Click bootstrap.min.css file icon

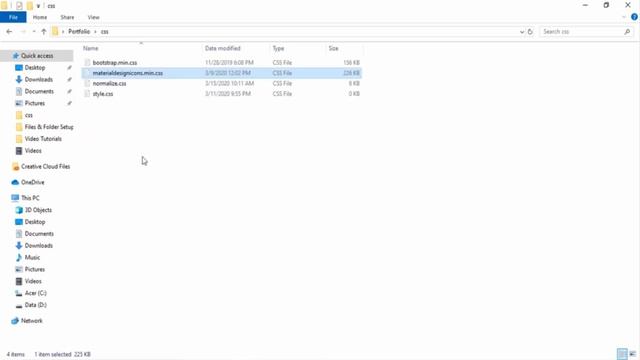pos(87,62)
